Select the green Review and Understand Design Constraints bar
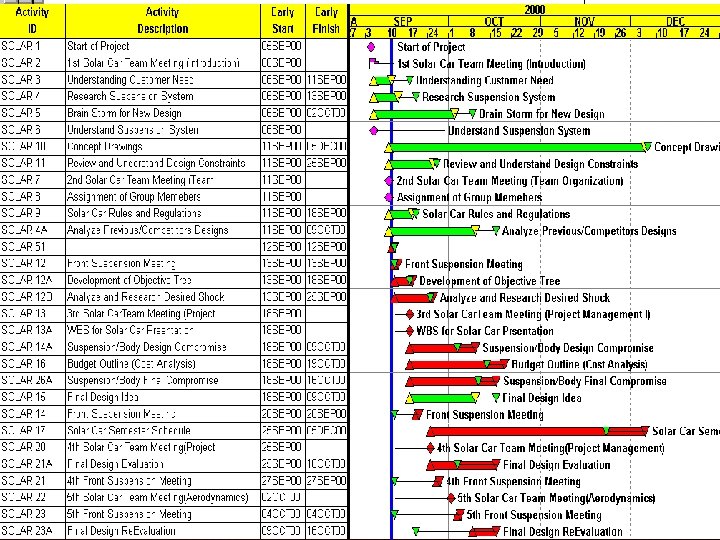This screenshot has width=720, height=540. tap(412, 164)
